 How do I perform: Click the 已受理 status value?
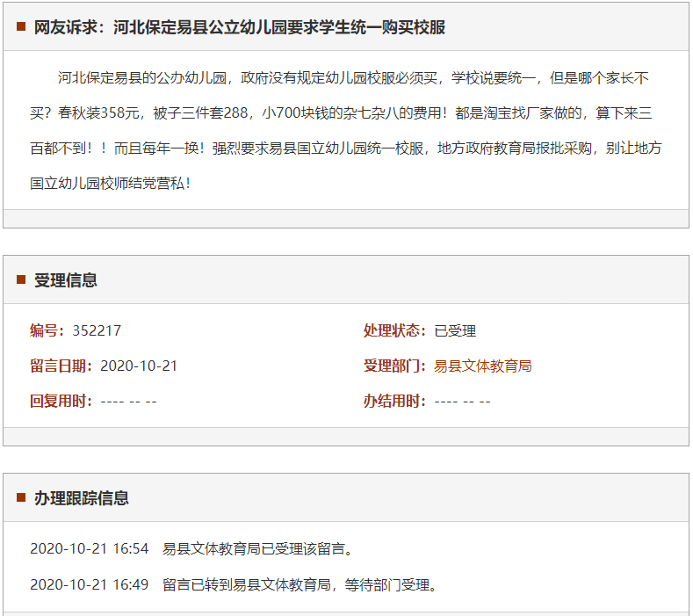[455, 330]
